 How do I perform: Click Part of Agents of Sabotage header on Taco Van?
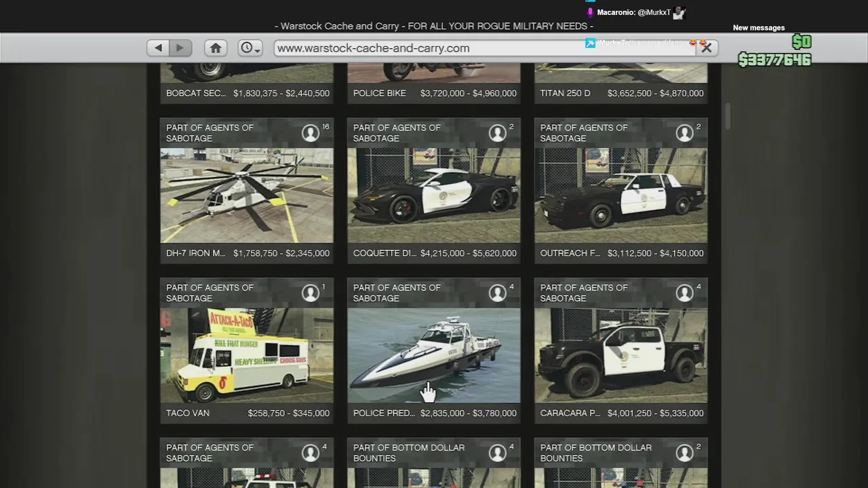[x=210, y=293]
